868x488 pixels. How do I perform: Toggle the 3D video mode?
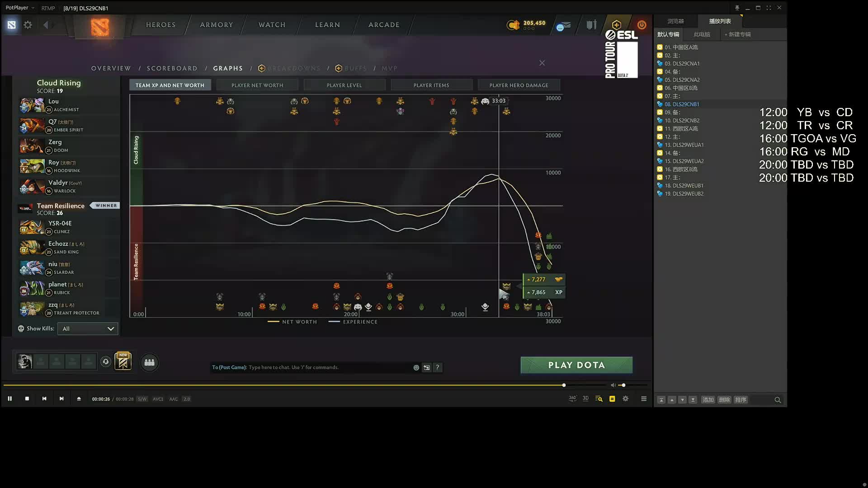[x=585, y=399]
